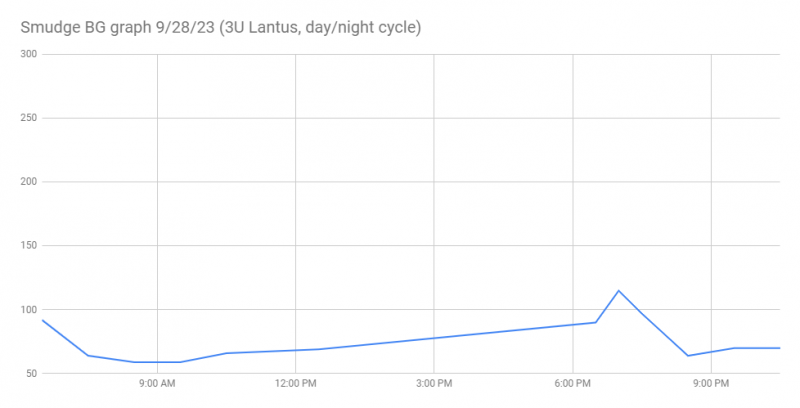
Task: Select the first dip point before 9:00 AM
Action: [x=88, y=355]
